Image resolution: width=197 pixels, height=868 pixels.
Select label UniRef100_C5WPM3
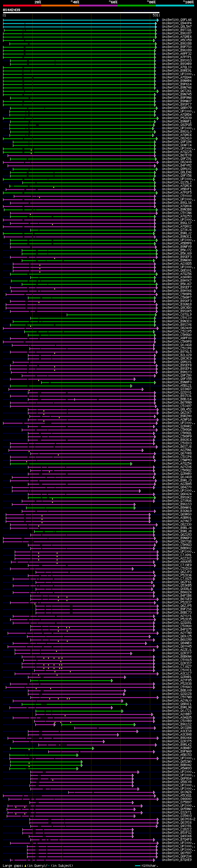coord(177,460)
